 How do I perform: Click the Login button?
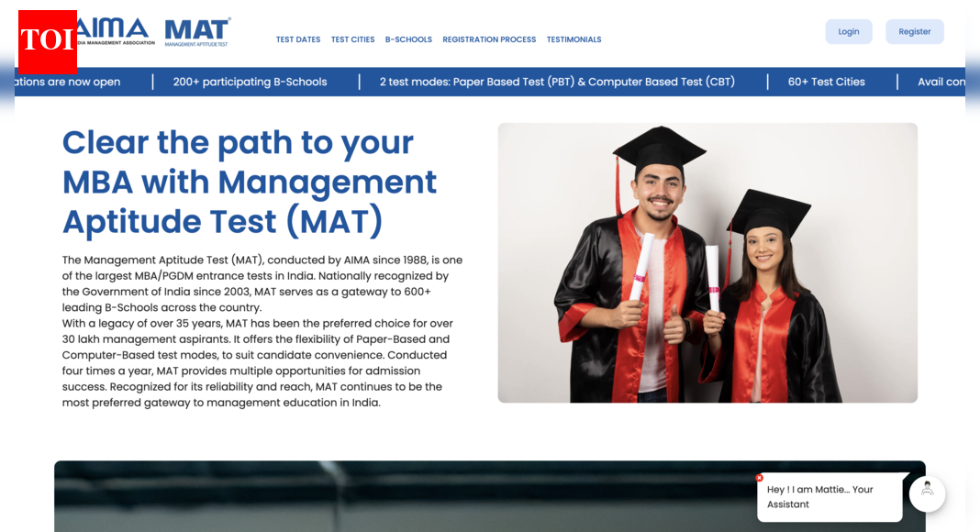(x=848, y=31)
